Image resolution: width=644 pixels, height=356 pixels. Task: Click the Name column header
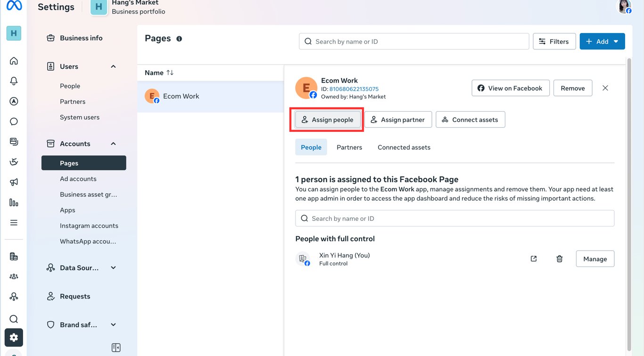click(154, 73)
